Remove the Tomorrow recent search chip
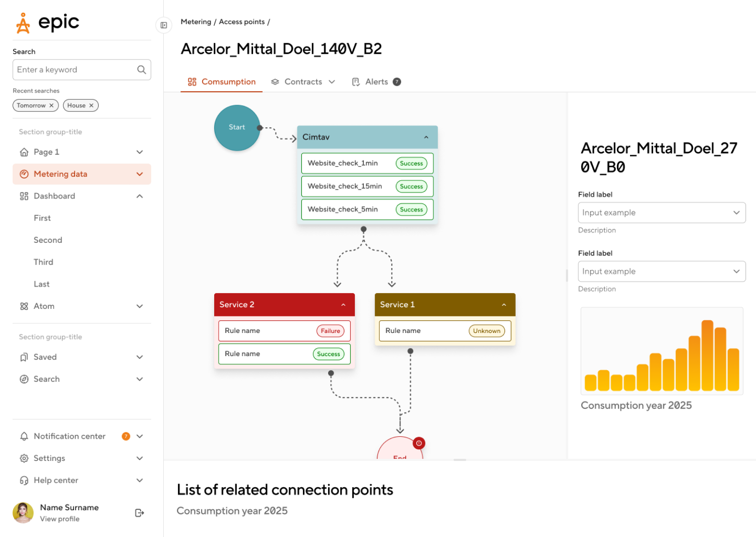756x537 pixels. point(51,105)
